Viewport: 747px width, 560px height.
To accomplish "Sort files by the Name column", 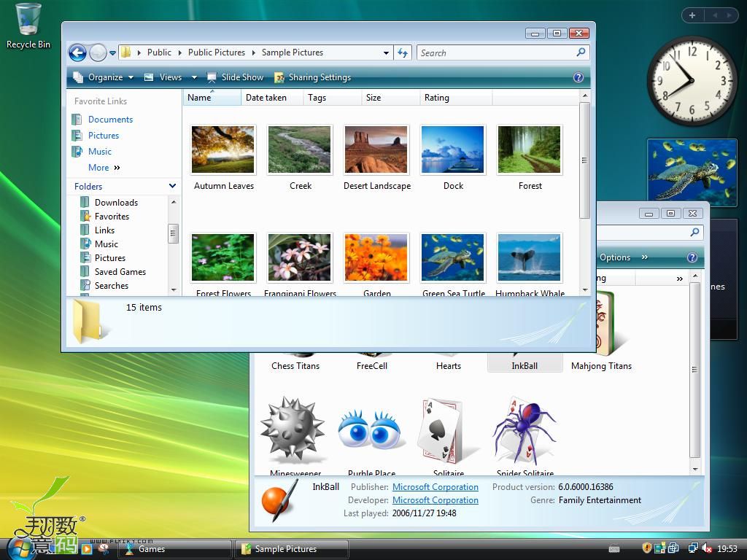I will tap(212, 98).
